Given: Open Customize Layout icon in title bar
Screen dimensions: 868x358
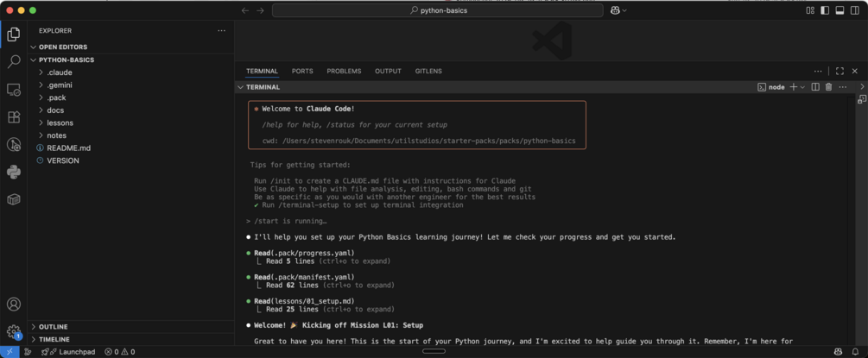Looking at the screenshot, I should click(810, 10).
